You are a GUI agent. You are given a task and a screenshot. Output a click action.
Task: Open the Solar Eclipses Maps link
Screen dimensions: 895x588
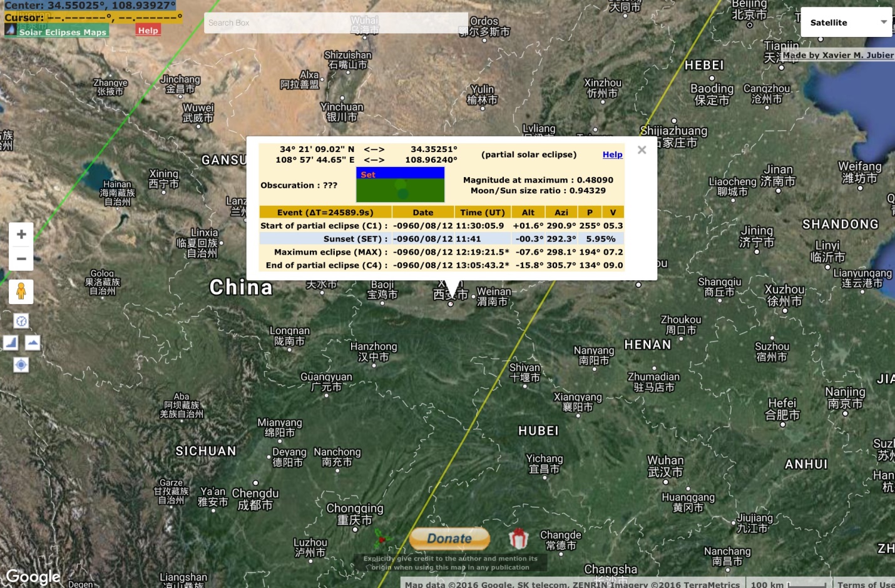click(63, 32)
